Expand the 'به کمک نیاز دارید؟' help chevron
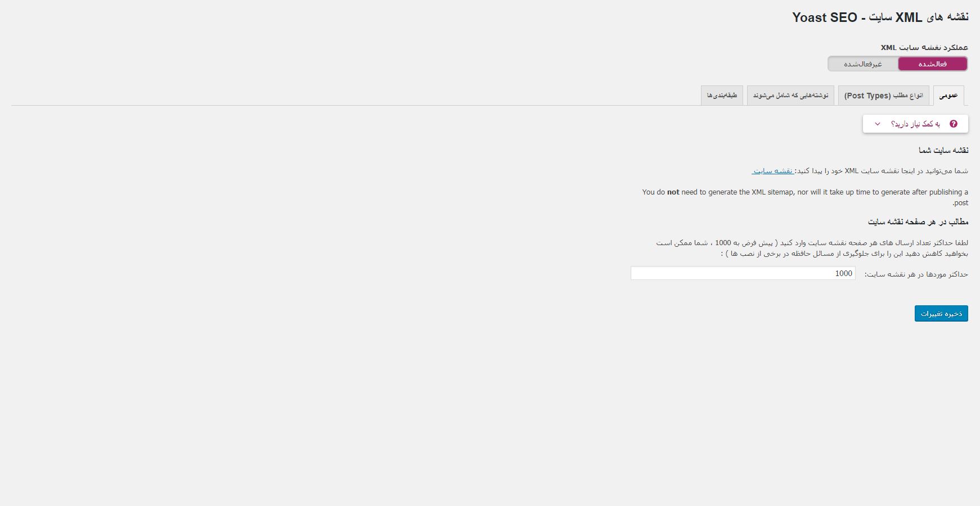 (x=878, y=124)
